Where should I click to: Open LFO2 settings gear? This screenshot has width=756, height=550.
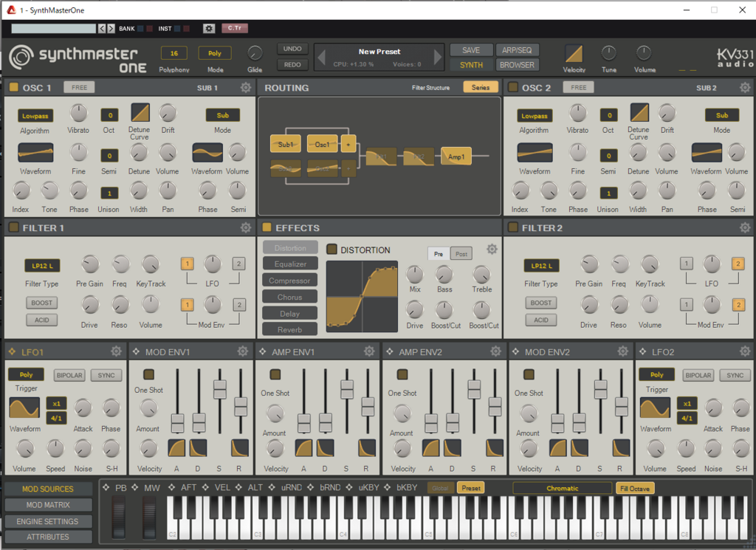[745, 351]
